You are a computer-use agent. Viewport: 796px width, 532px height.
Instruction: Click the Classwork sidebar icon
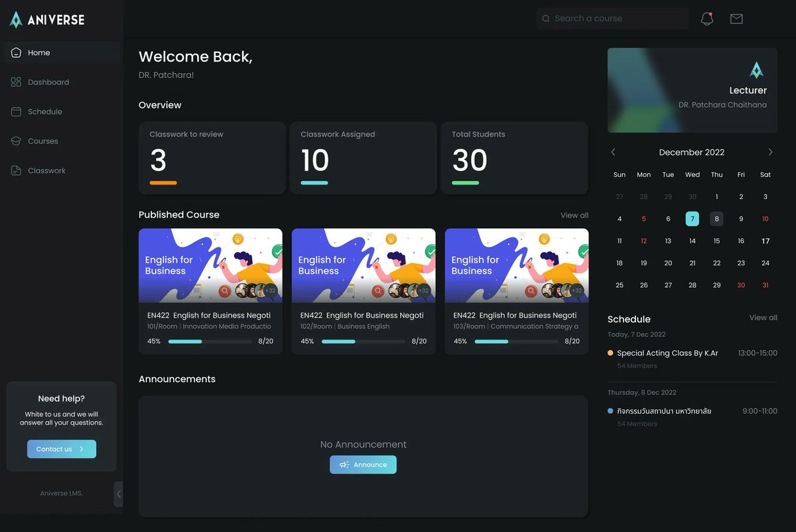pos(15,170)
